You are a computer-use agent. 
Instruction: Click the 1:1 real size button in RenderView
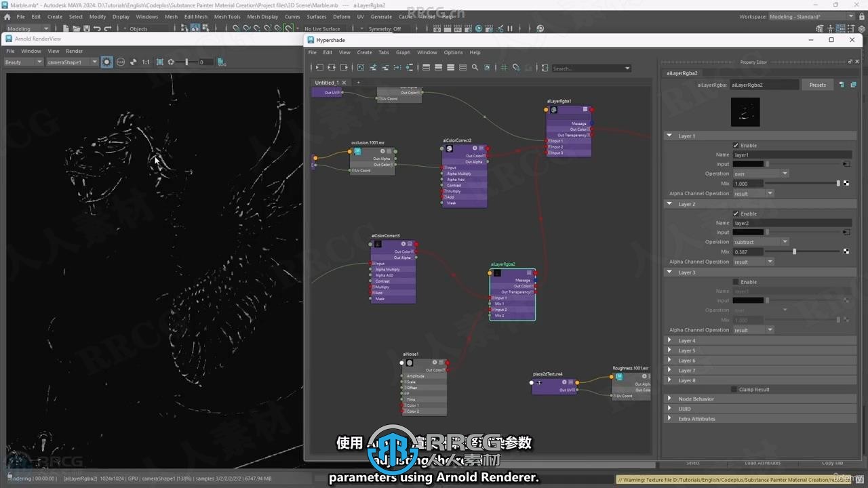pos(146,62)
